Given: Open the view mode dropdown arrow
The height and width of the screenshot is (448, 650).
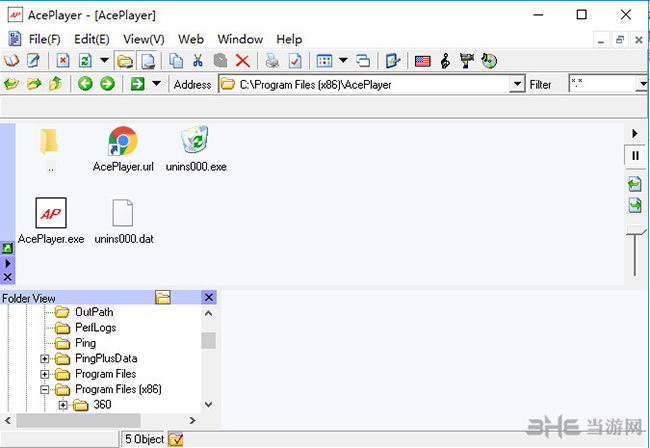Looking at the screenshot, I should (343, 61).
